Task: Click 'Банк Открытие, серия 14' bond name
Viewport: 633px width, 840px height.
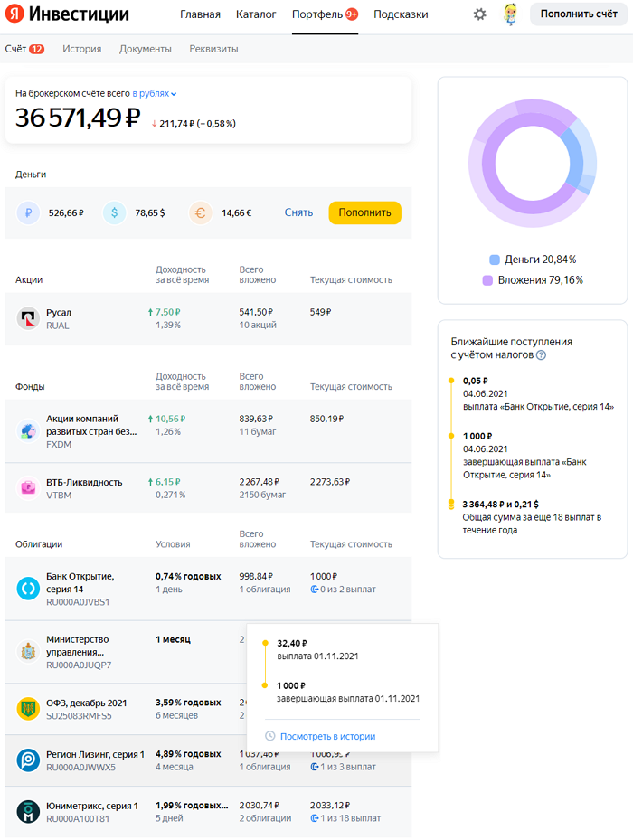Action: pos(80,582)
